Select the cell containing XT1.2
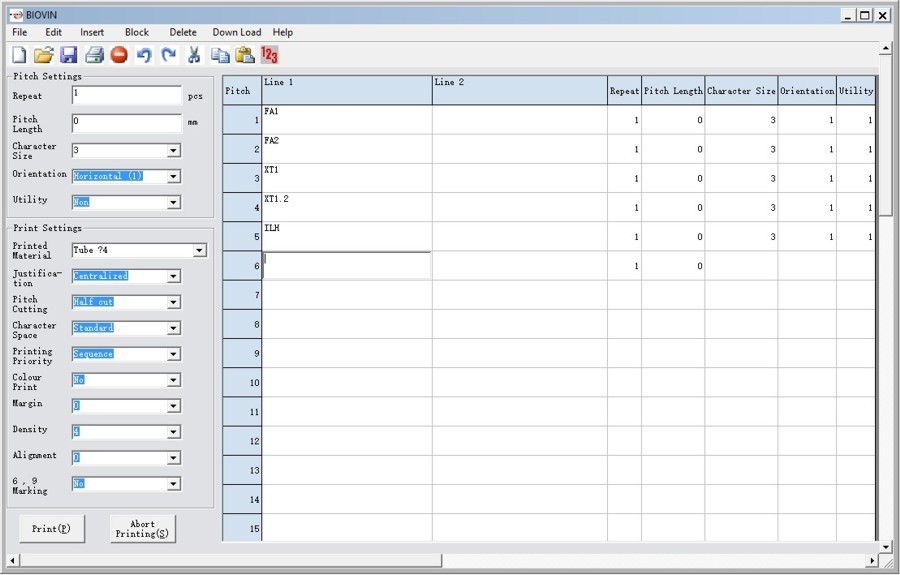Viewport: 900px width, 575px height. point(347,207)
